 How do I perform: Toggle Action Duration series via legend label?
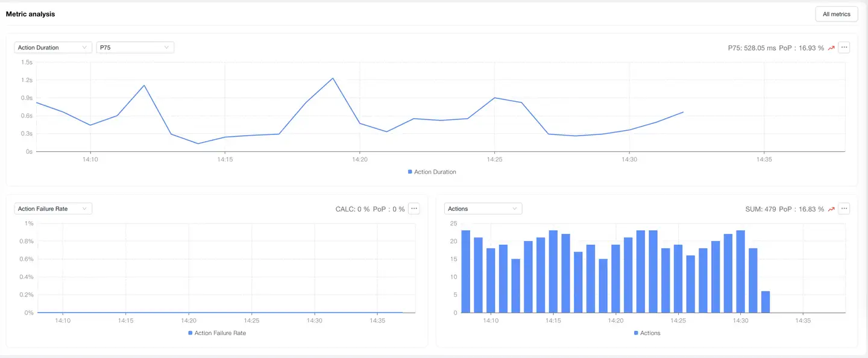point(435,172)
